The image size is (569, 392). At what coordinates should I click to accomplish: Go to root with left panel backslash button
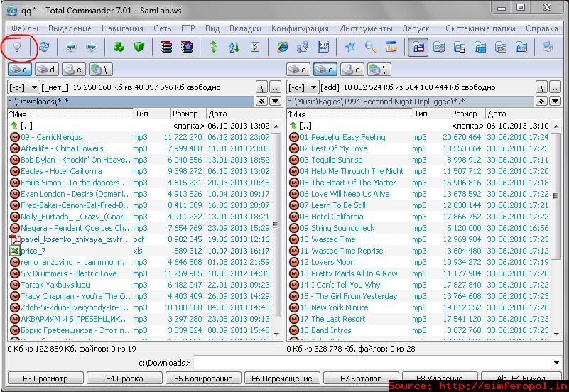point(261,87)
